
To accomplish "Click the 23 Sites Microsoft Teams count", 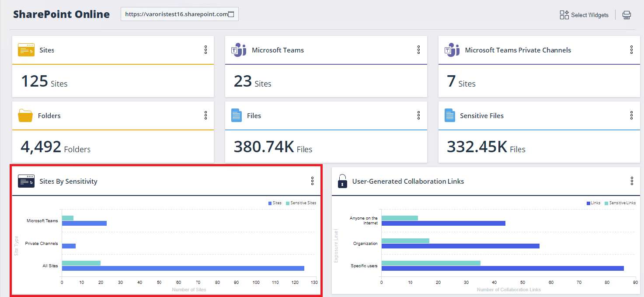I will [x=253, y=82].
